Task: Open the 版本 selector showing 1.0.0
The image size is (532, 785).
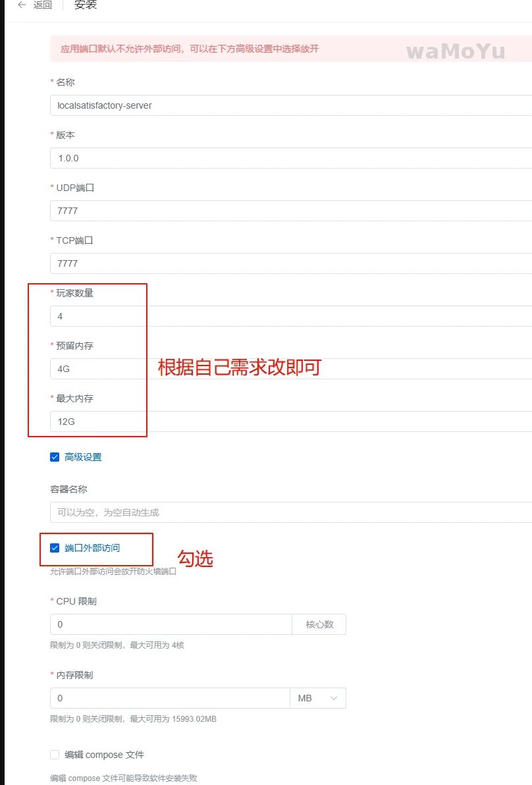Action: click(x=290, y=158)
